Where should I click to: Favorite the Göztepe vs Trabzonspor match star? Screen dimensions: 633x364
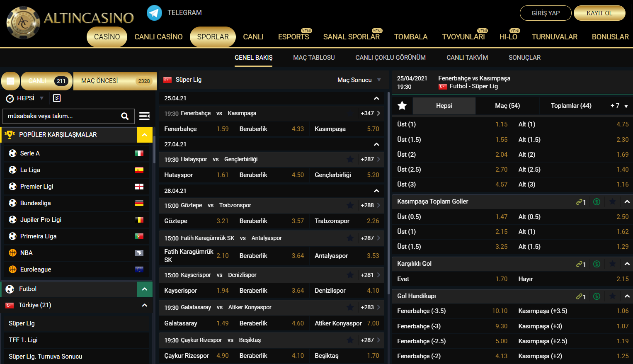click(350, 205)
